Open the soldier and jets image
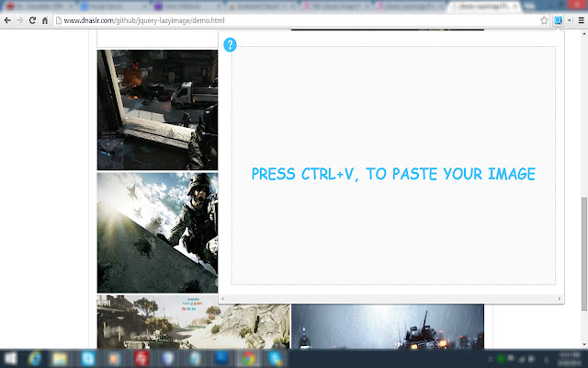Viewport: 588px width, 368px height. pyautogui.click(x=157, y=233)
